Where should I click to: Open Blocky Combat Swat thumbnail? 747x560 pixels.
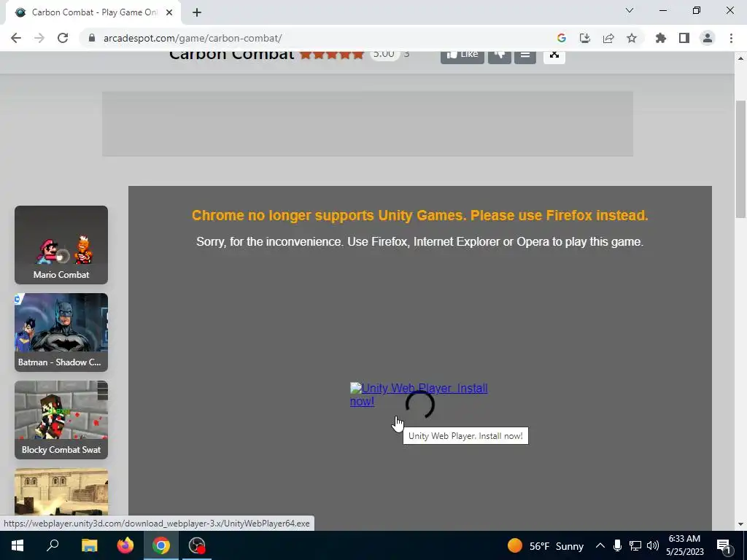tap(61, 420)
